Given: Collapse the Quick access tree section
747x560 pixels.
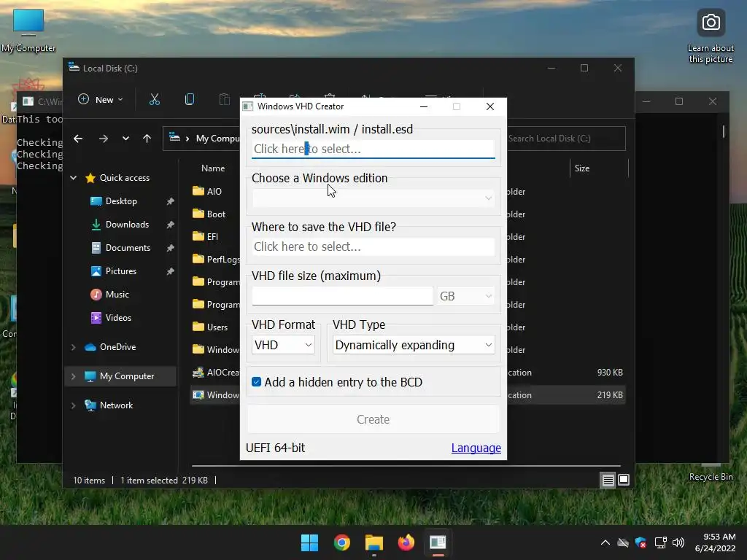Looking at the screenshot, I should pos(74,178).
